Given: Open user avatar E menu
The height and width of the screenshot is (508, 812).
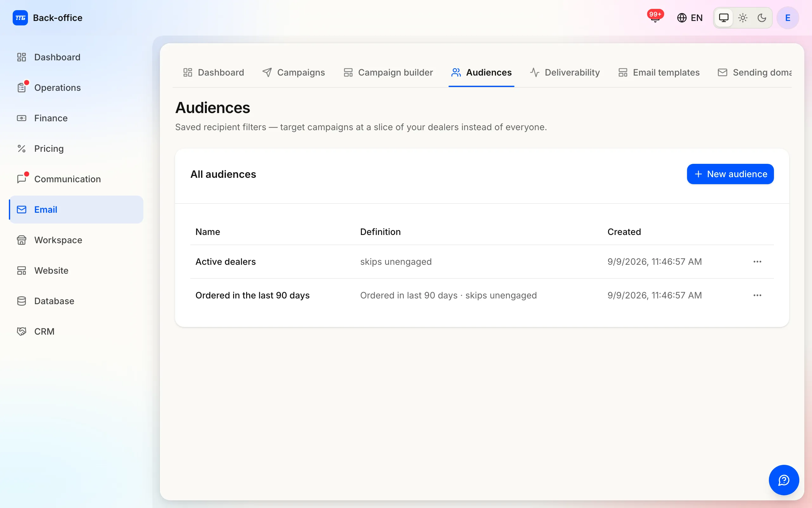Looking at the screenshot, I should click(788, 18).
